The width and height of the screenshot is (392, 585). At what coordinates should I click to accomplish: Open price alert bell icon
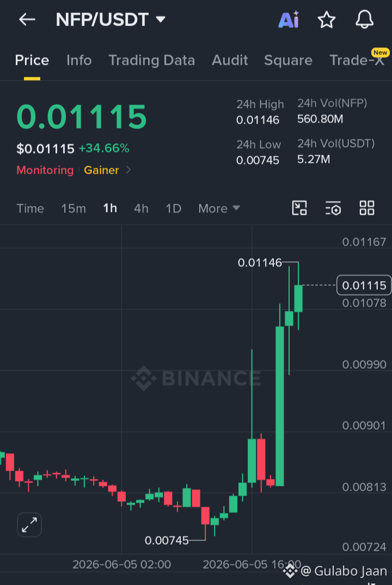coord(364,20)
